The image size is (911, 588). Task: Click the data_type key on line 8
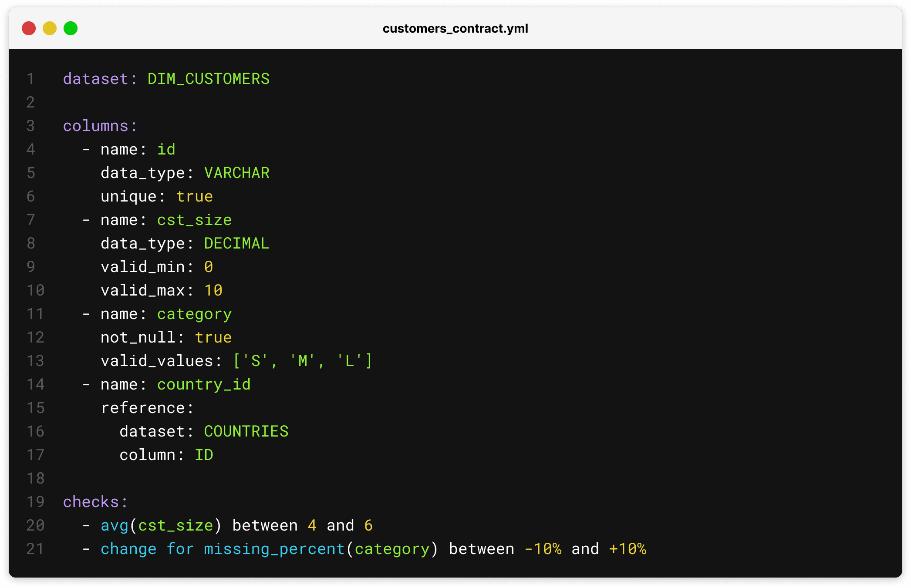click(x=147, y=243)
